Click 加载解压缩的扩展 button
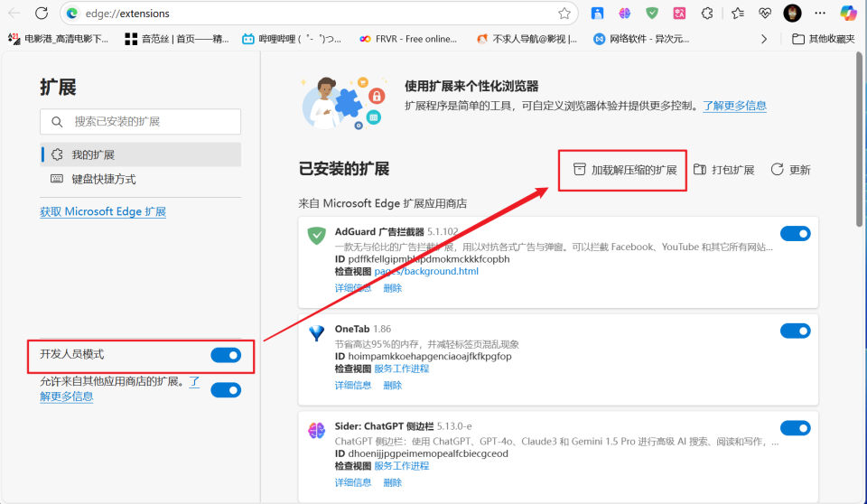 click(625, 170)
